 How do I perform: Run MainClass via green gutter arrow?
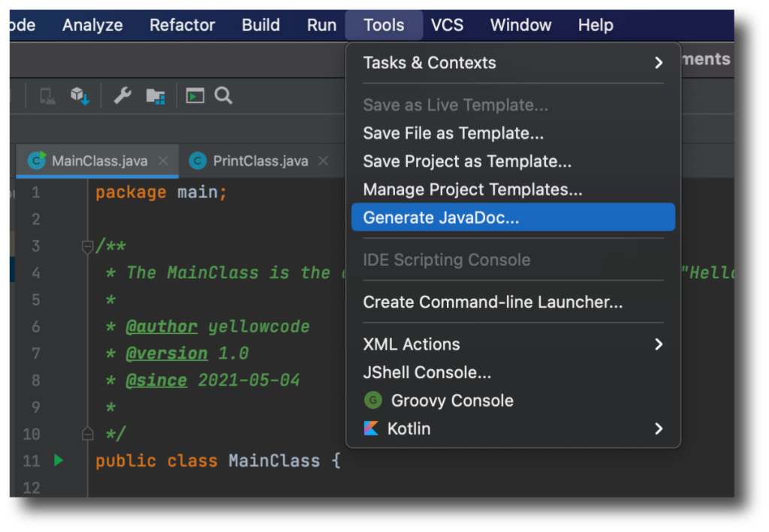[59, 460]
